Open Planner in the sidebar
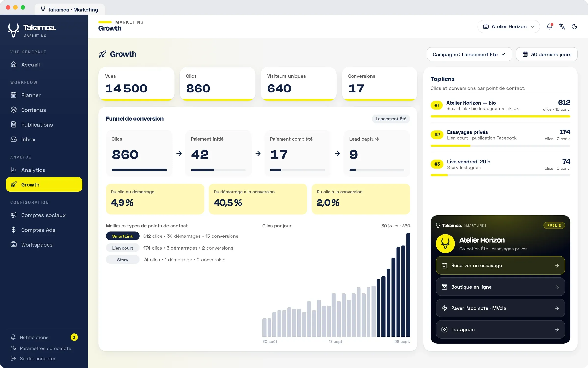Screen dimensions: 588x368 44,95
